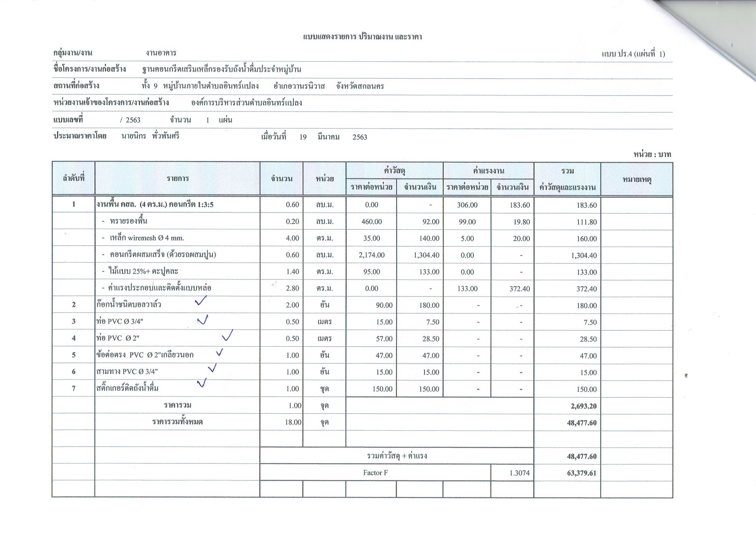Click the item สติ๊กเกอร์ติดถังน้ำดื่ม

pos(127,388)
